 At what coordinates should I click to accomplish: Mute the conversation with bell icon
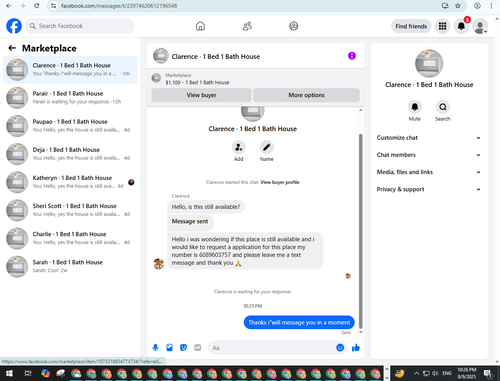(x=415, y=107)
